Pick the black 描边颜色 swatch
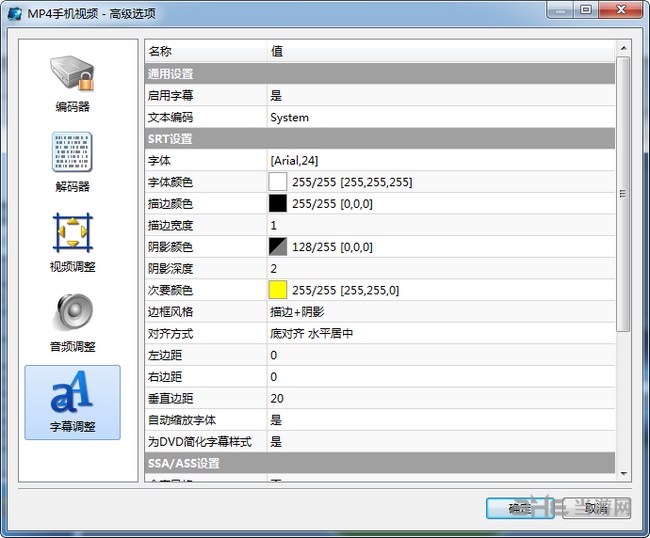650x538 pixels. pos(278,204)
